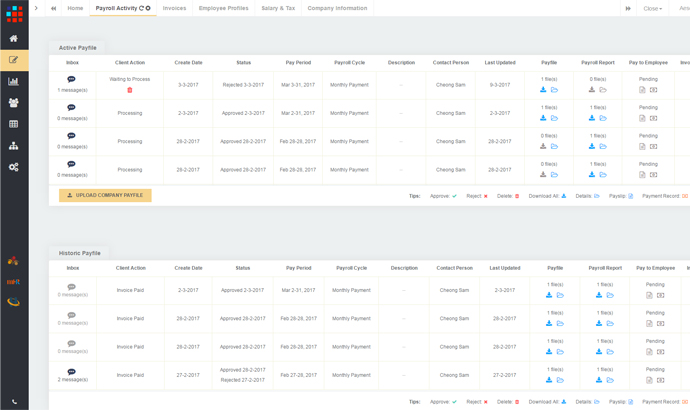
Task: Click the 'Rejected 27-2-2017' status text
Action: 242,380
